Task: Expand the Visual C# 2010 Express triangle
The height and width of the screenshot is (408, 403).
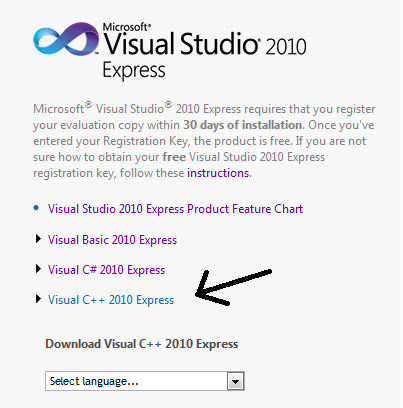Action: pyautogui.click(x=38, y=269)
